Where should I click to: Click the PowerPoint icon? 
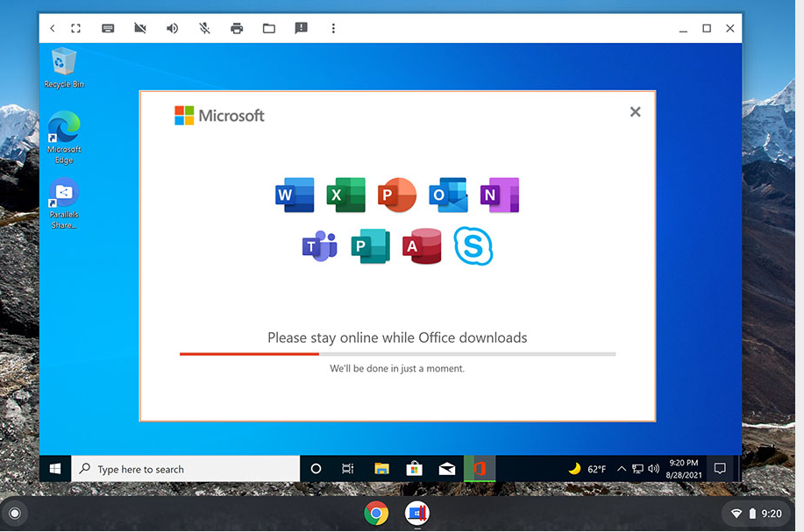tap(396, 195)
